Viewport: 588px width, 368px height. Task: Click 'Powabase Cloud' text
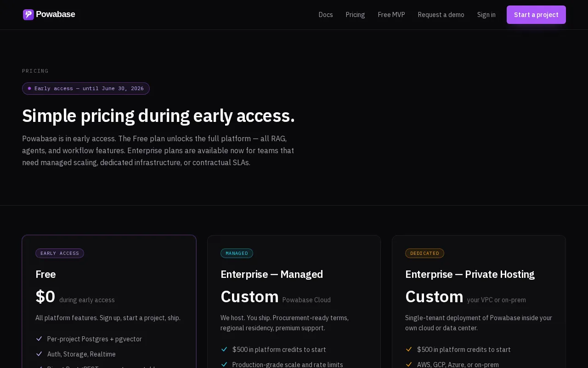(306, 300)
